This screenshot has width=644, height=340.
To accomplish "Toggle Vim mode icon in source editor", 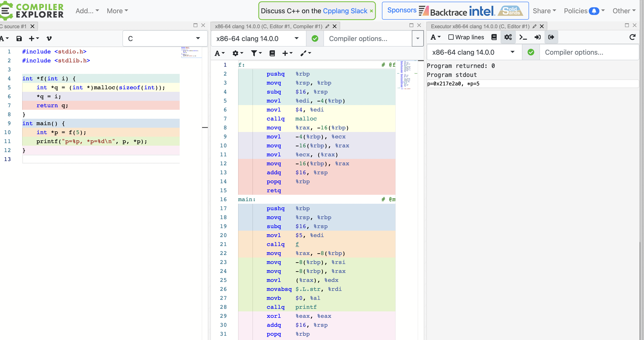I will pos(49,38).
